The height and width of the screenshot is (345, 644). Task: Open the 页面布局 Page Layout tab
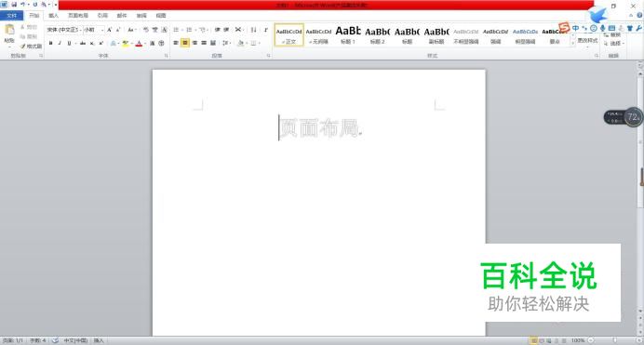pos(78,16)
